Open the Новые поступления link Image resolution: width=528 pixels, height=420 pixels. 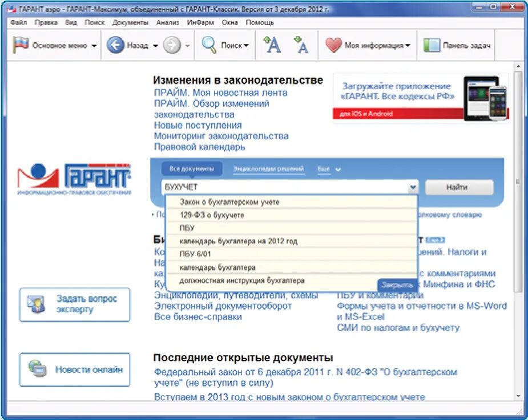pos(198,125)
